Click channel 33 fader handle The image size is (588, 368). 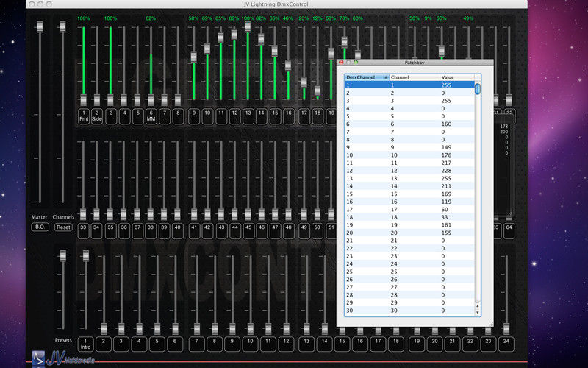pos(83,214)
